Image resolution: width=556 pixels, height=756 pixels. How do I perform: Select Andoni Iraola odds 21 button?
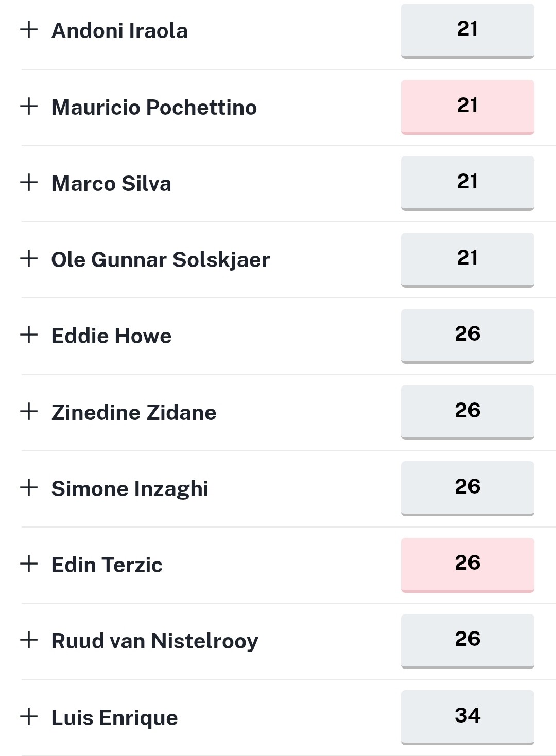467,30
